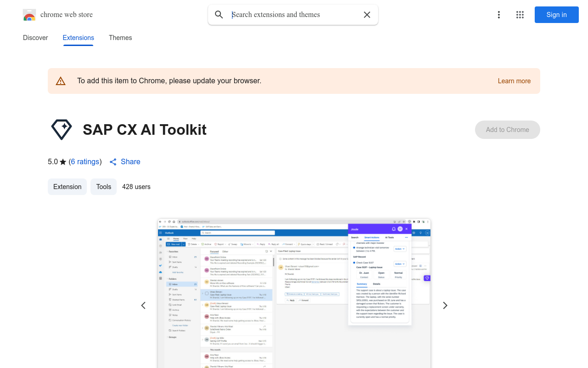Click the Share link text
The image size is (588, 368).
tap(130, 162)
